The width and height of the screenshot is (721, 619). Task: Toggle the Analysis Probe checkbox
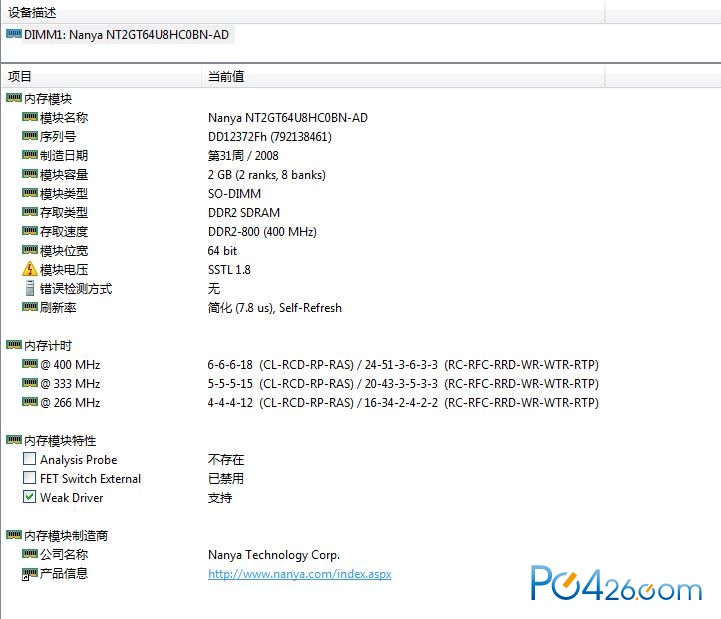29,459
